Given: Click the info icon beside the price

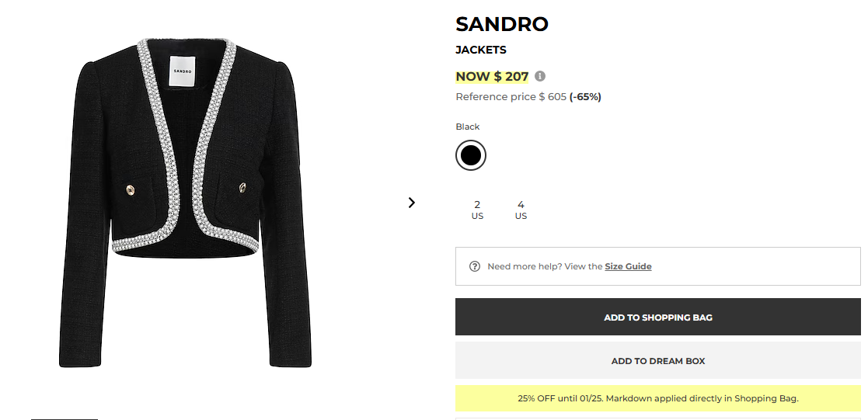Looking at the screenshot, I should coord(540,76).
